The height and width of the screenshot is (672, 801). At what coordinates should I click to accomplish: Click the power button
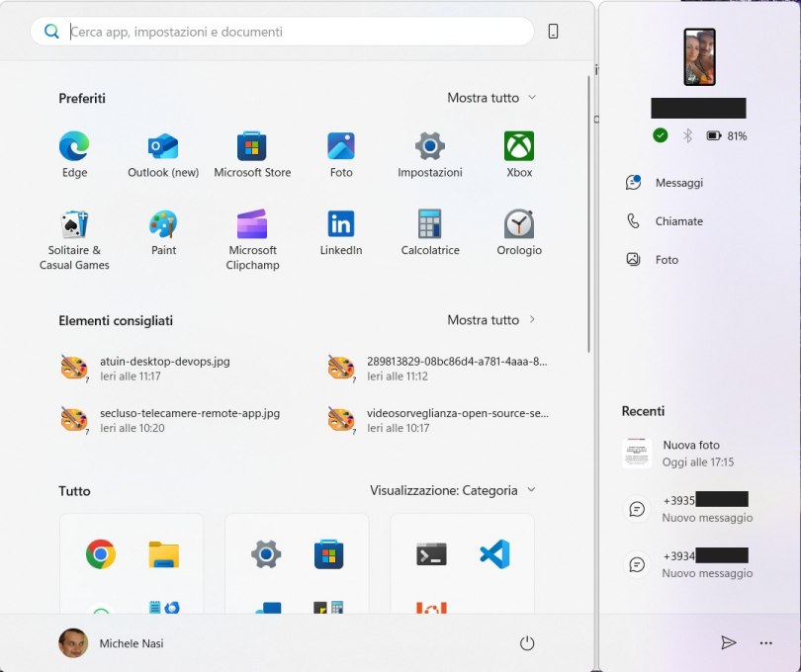point(527,643)
